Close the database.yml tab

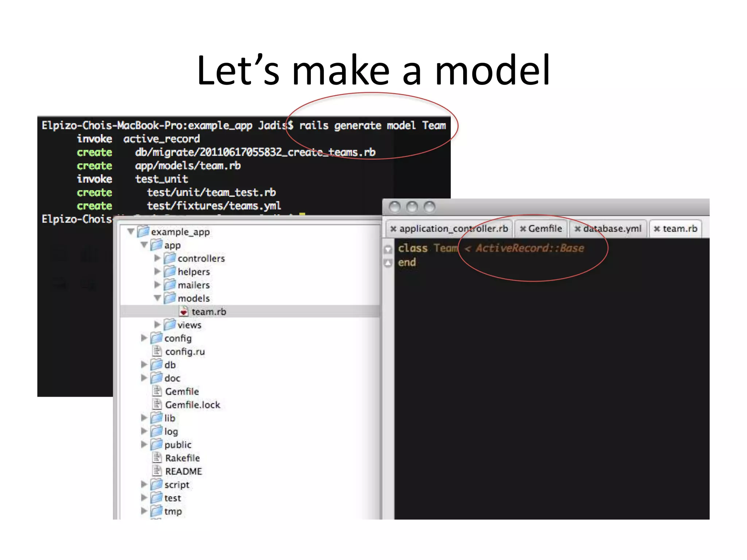[x=577, y=229]
